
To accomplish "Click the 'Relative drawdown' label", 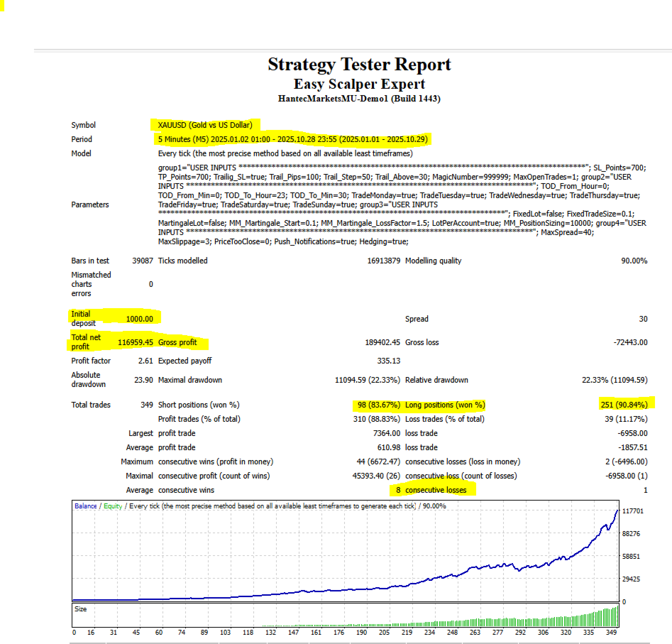I will pos(436,380).
